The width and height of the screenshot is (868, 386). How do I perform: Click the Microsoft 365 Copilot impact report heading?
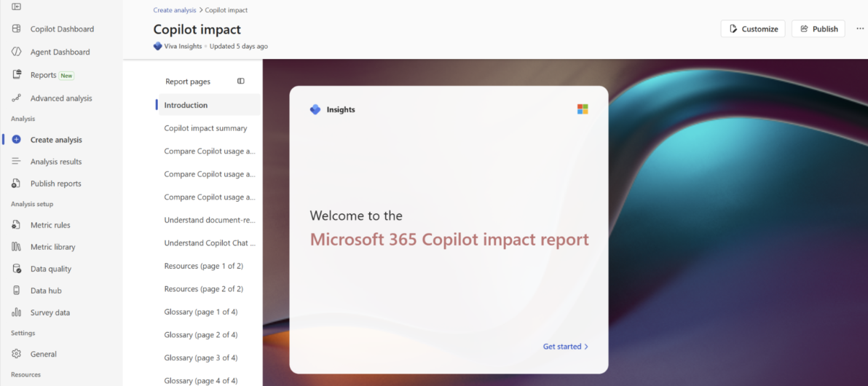coord(449,240)
